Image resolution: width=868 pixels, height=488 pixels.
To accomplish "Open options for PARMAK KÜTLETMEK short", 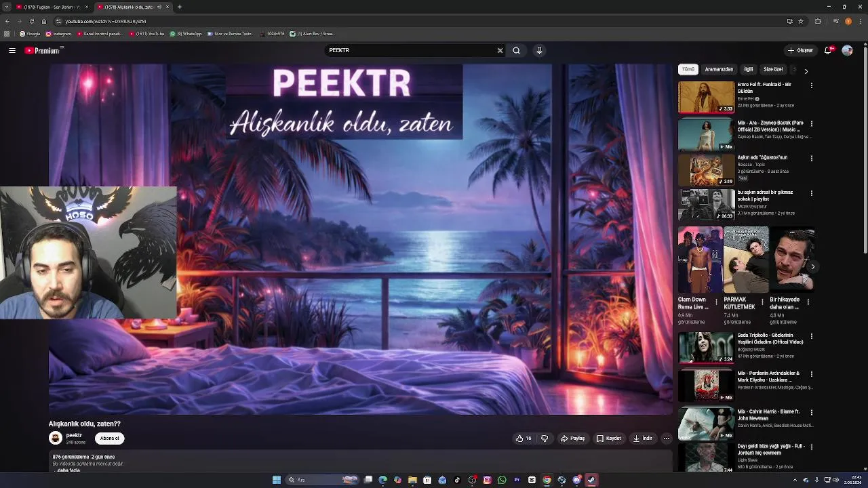I will pyautogui.click(x=762, y=302).
